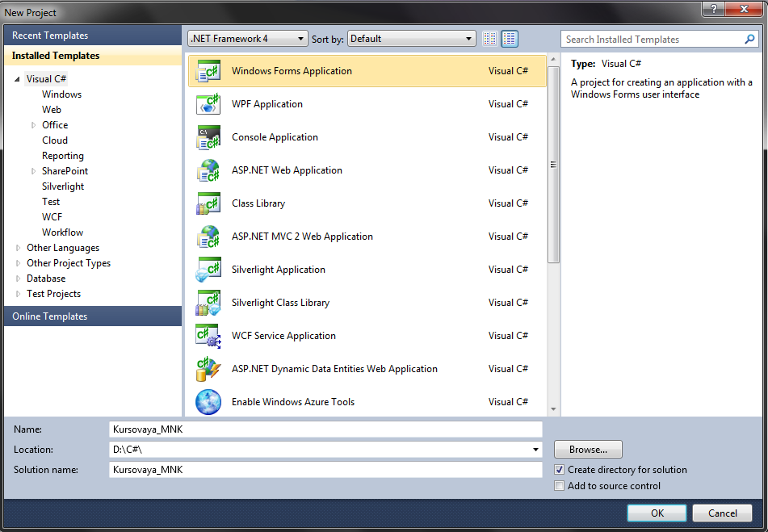Viewport: 768px width, 532px height.
Task: Select the WPF Application template name
Action: [x=267, y=104]
